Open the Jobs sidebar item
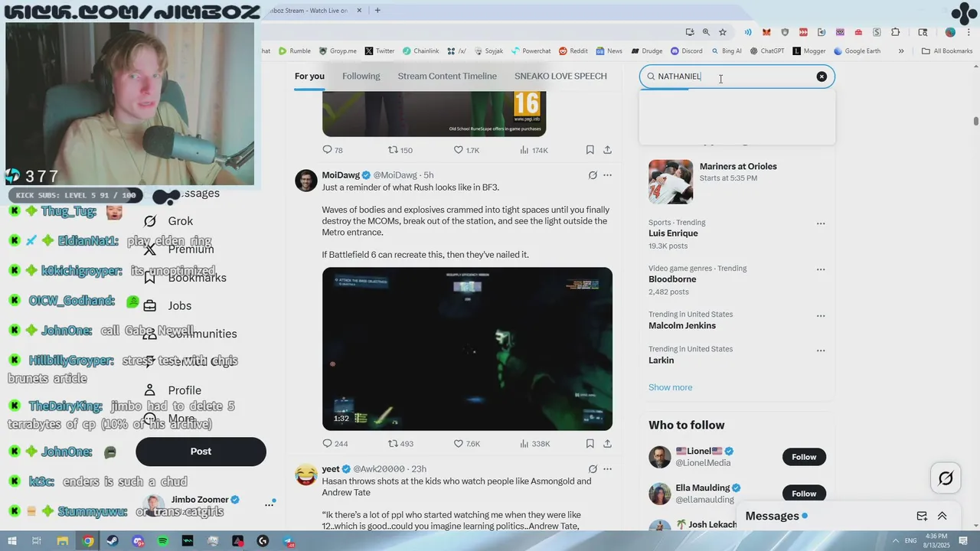 [168, 305]
